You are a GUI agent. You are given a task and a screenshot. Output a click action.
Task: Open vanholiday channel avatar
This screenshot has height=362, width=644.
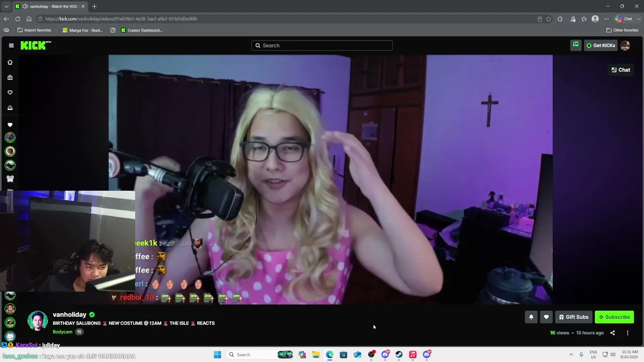[x=38, y=321]
